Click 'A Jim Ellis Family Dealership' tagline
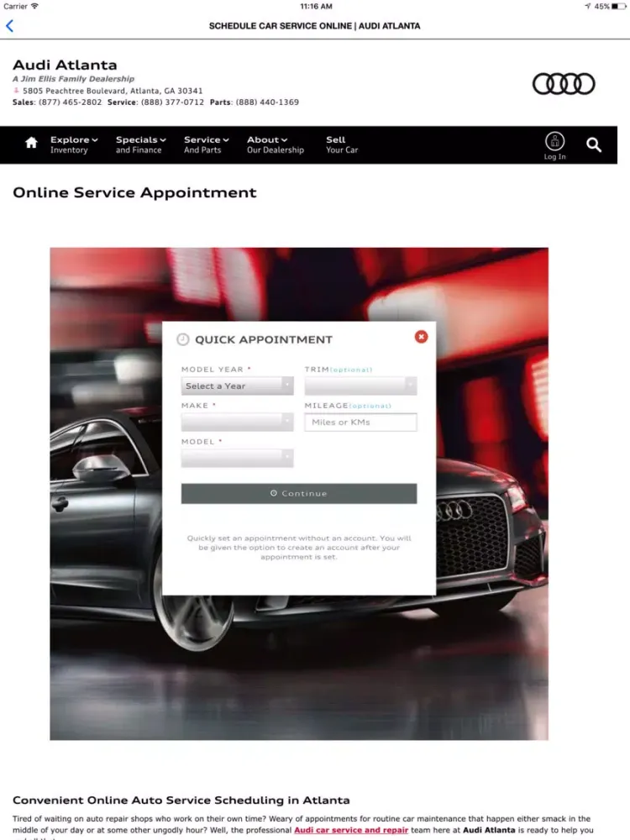630x840 pixels. [x=73, y=79]
